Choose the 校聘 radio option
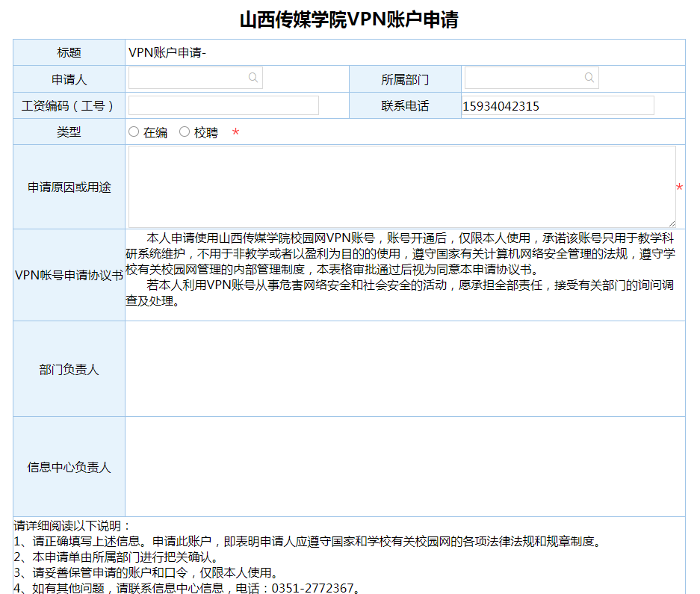Image resolution: width=700 pixels, height=594 pixels. [185, 132]
